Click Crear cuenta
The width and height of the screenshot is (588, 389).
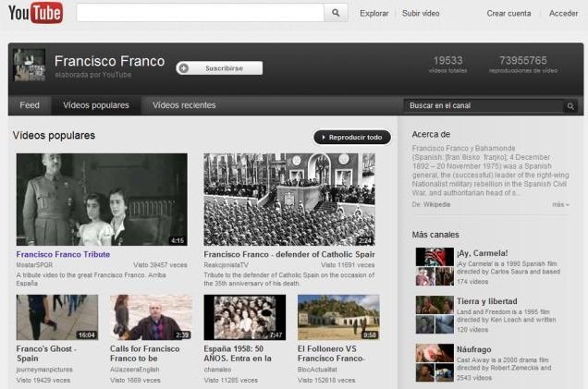[x=508, y=14]
